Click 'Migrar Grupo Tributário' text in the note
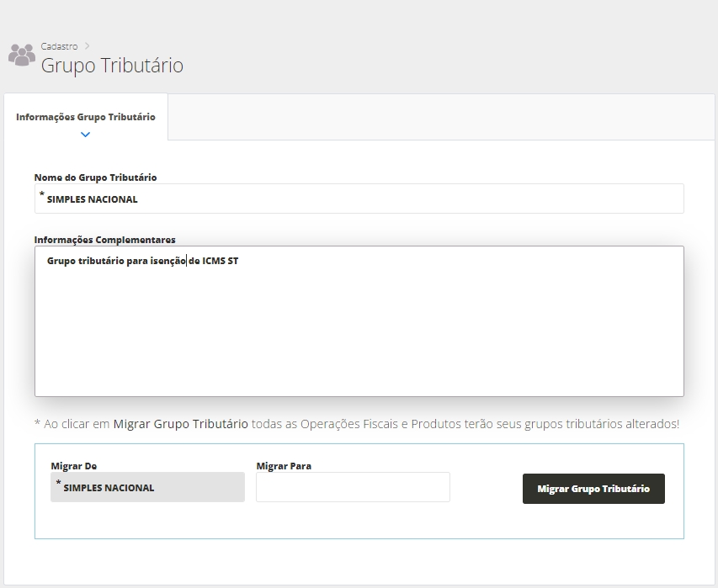The width and height of the screenshot is (718, 588). pos(180,424)
